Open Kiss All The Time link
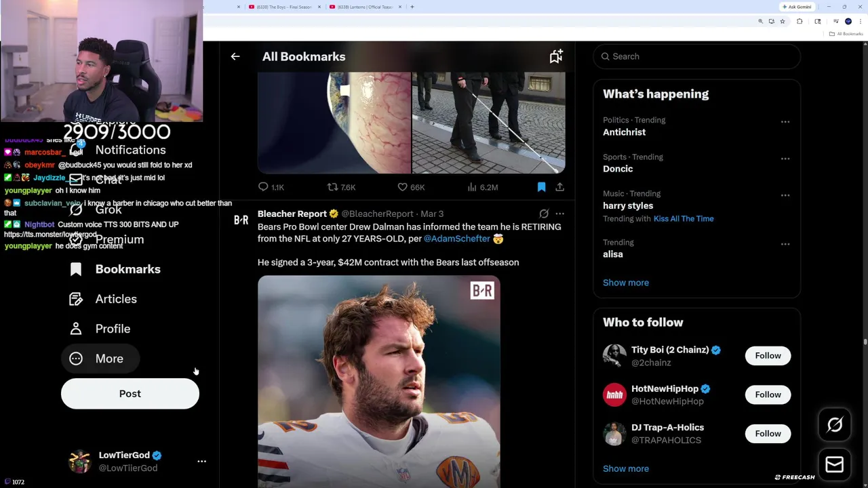 pos(684,219)
